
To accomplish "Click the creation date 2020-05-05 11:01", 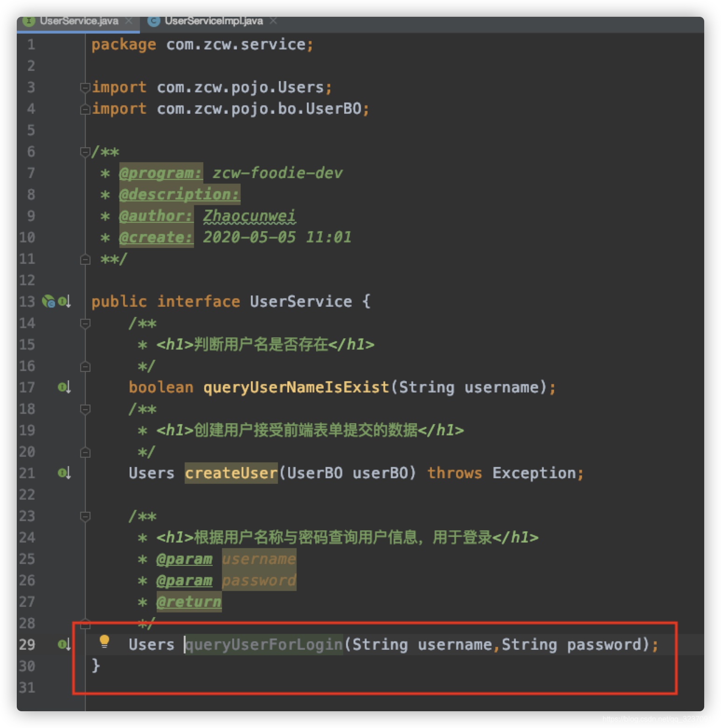I will [277, 237].
